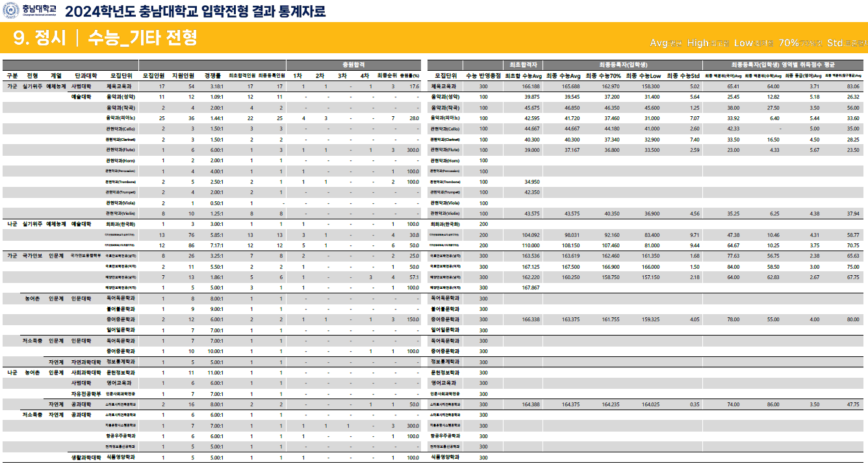
Task: Select the title '2024학년도 충남대학교 입학전형 결과 통계자료'
Action: coord(196,11)
